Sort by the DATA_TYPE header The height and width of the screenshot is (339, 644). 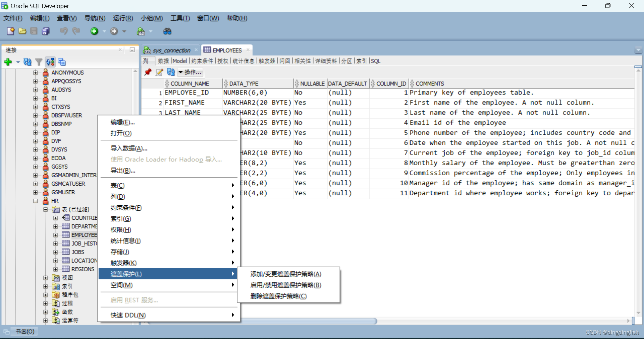point(258,83)
